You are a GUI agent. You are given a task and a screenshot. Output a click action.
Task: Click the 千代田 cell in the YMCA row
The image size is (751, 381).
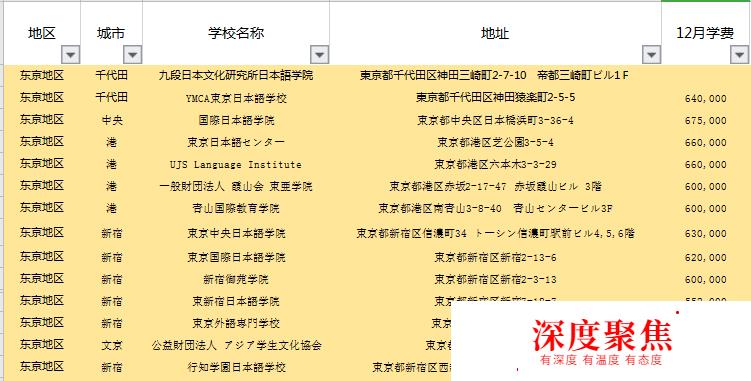[x=112, y=97]
